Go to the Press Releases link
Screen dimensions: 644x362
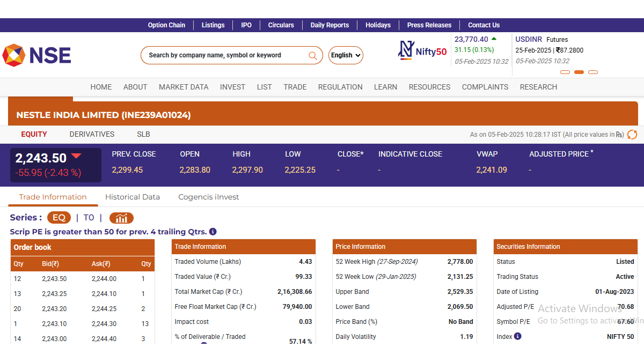point(429,25)
